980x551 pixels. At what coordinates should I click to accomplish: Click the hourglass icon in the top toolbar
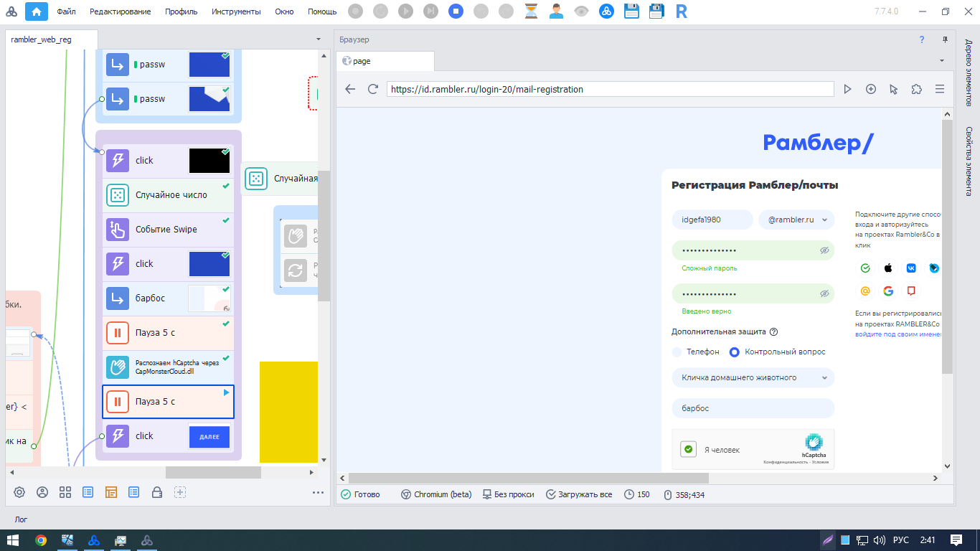(x=531, y=11)
